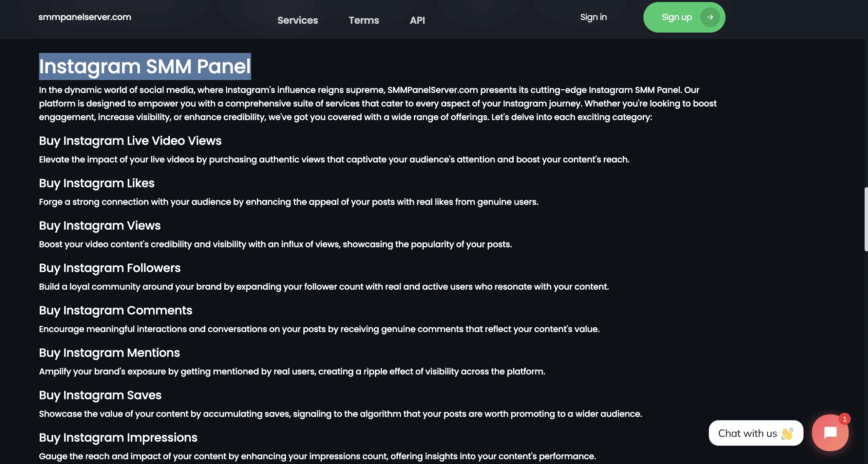Click the Buy Instagram Comments heading
Image resolution: width=868 pixels, height=464 pixels.
tap(116, 310)
